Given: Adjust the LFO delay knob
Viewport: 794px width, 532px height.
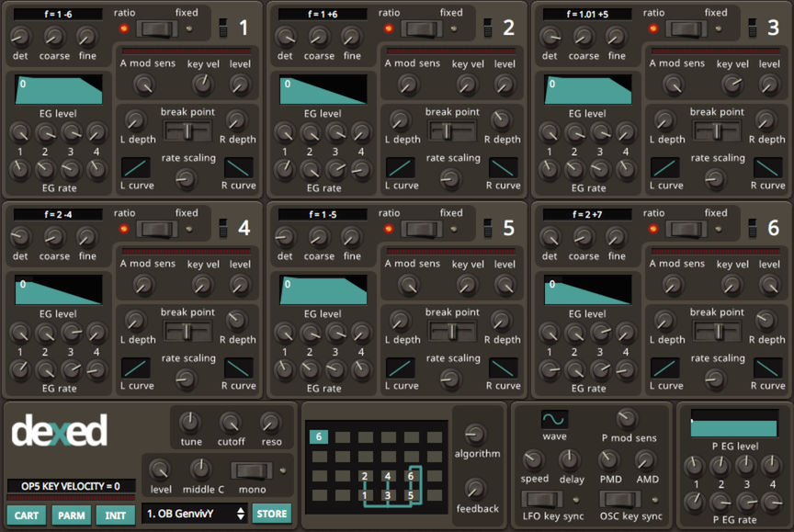Looking at the screenshot, I should click(570, 459).
